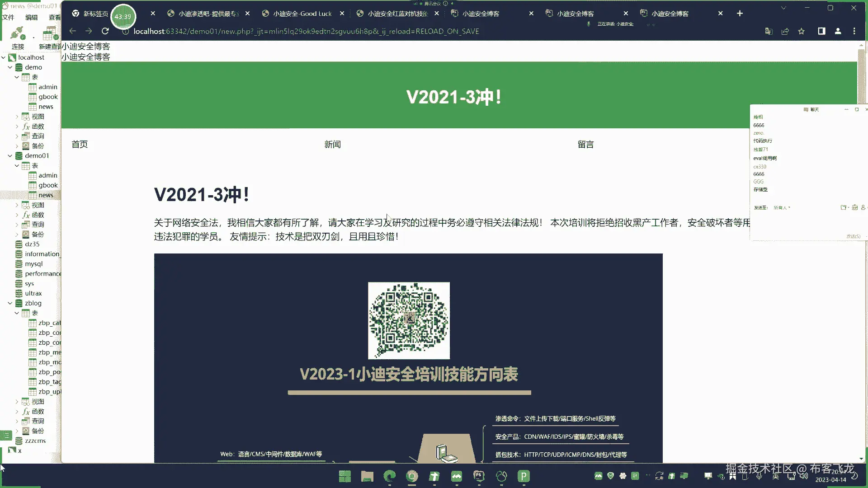Image resolution: width=868 pixels, height=488 pixels.
Task: Open the browser share icon
Action: pyautogui.click(x=785, y=31)
